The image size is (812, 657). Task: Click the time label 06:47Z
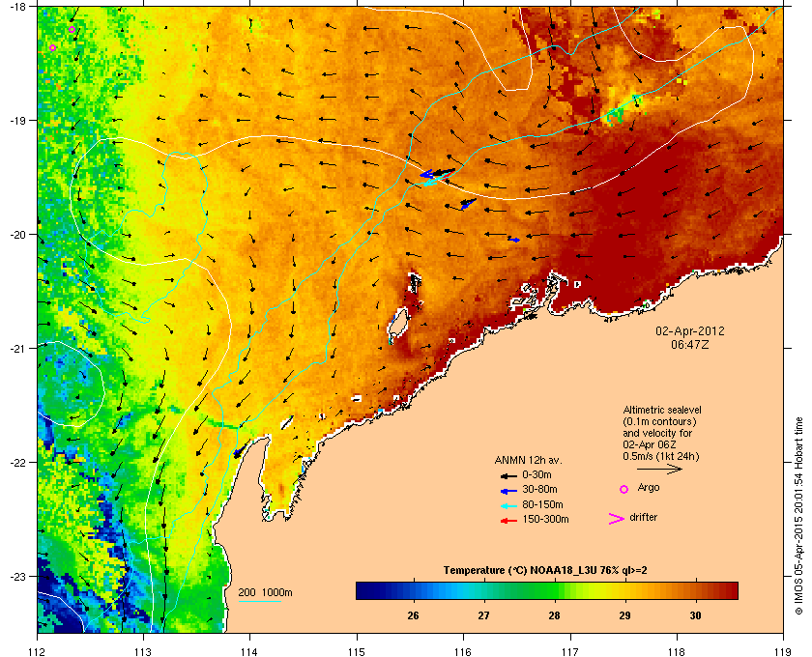click(x=690, y=344)
